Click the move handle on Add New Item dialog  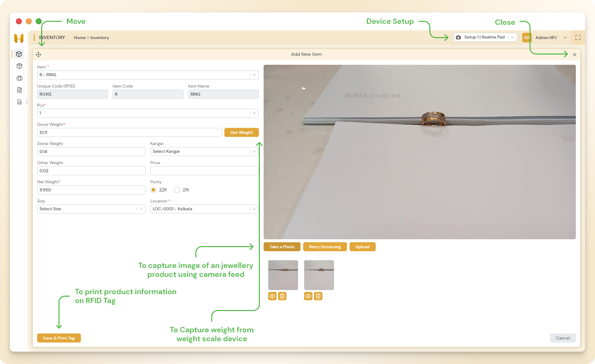click(39, 54)
